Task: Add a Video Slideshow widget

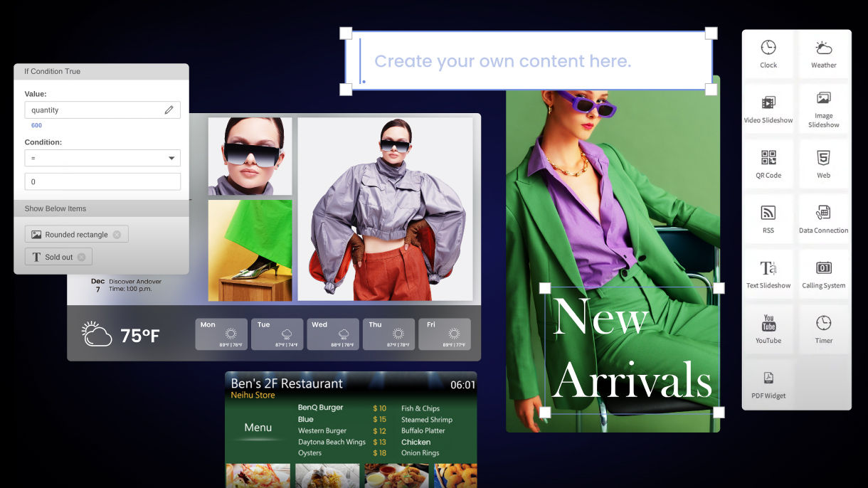Action: (768, 108)
